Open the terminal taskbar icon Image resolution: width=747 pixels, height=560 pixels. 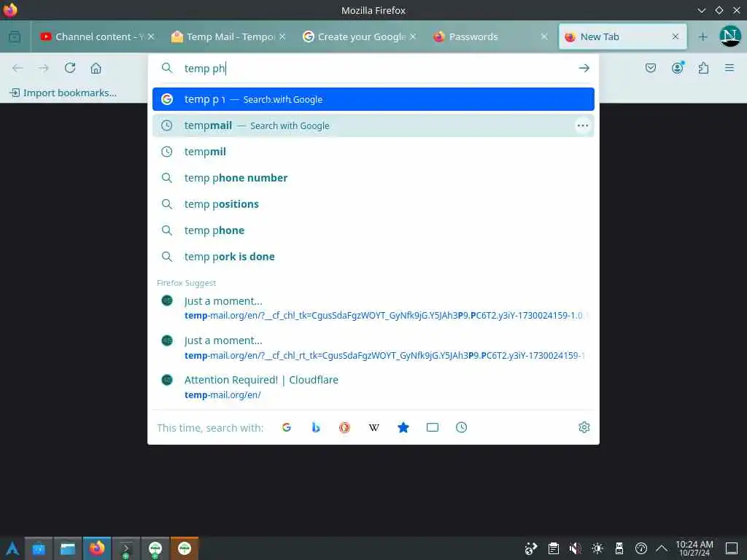coord(125,548)
